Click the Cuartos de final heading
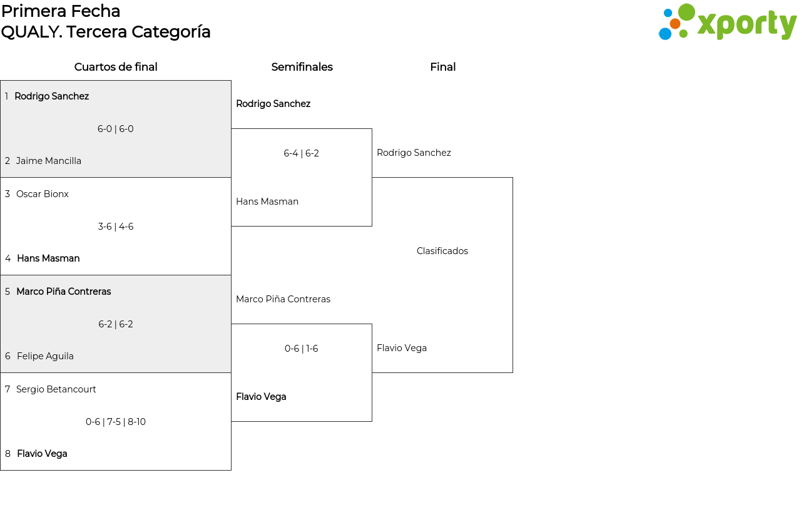Image resolution: width=801 pixels, height=532 pixels. coord(116,67)
